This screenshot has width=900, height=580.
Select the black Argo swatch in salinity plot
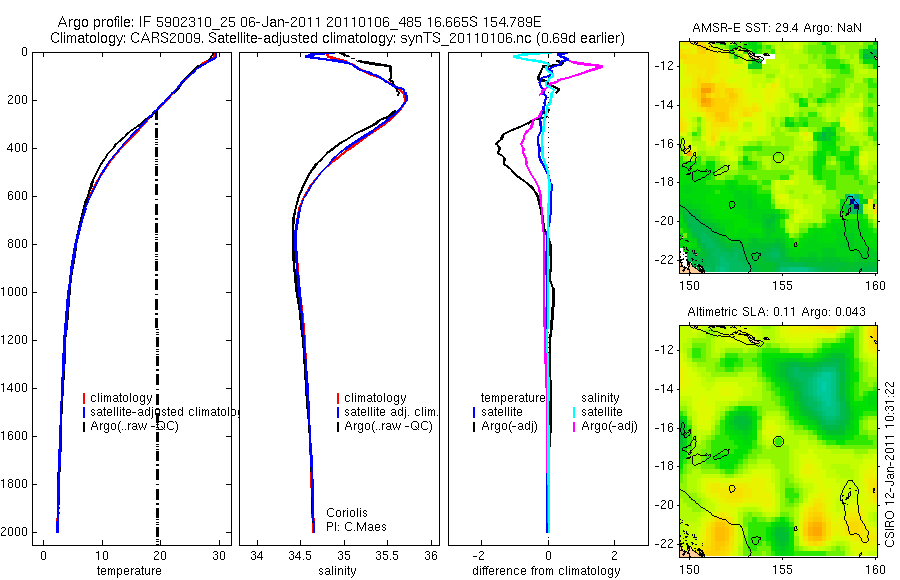click(x=338, y=426)
